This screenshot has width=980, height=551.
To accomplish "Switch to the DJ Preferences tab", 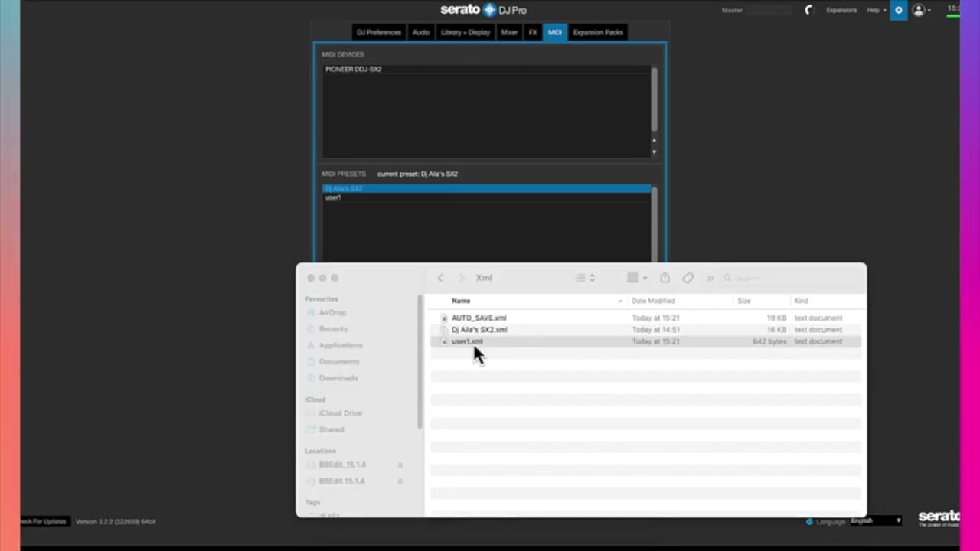I will (379, 32).
